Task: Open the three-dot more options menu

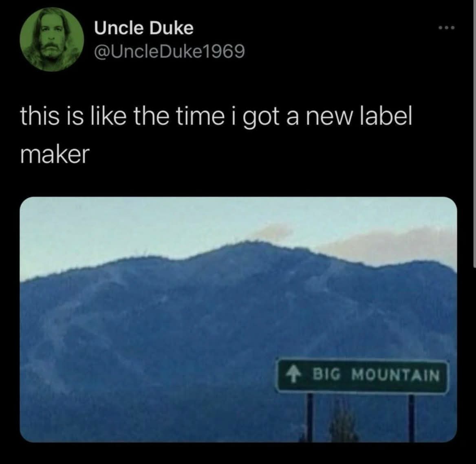Action: click(447, 28)
